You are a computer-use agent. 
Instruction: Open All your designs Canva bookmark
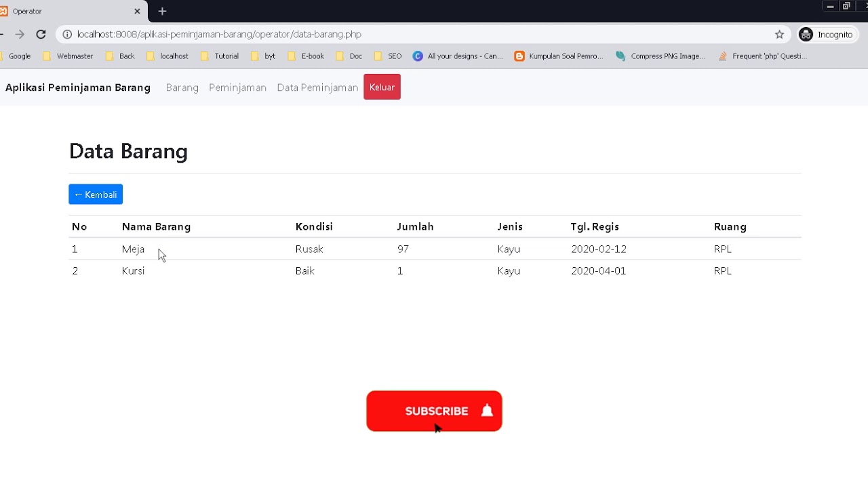[458, 56]
